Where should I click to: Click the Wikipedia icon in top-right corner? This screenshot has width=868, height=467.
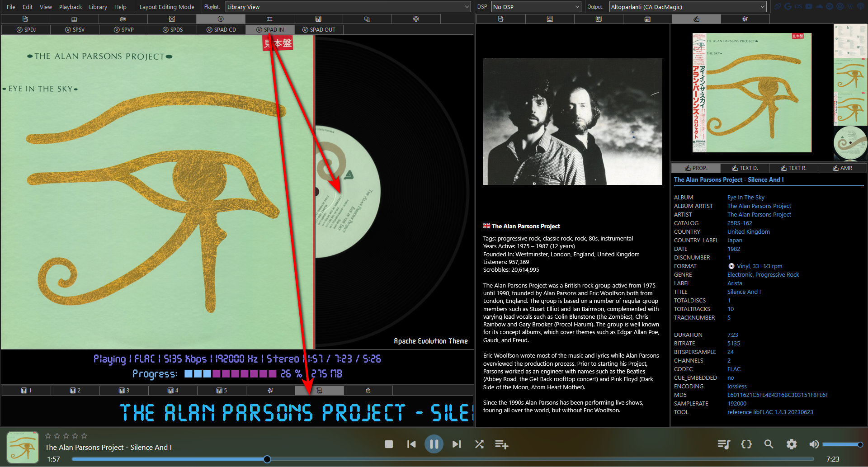pyautogui.click(x=850, y=6)
